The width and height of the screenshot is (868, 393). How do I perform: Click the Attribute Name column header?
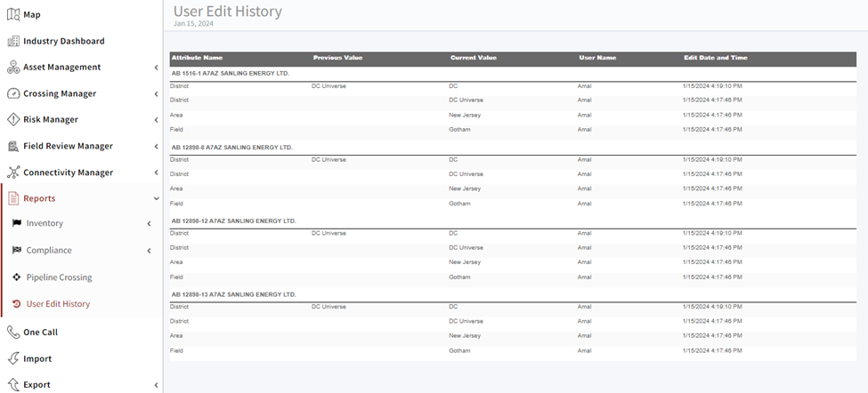point(197,58)
